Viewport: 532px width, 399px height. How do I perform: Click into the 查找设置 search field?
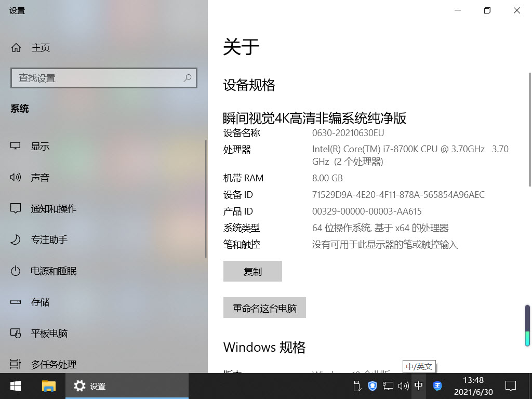click(x=104, y=78)
